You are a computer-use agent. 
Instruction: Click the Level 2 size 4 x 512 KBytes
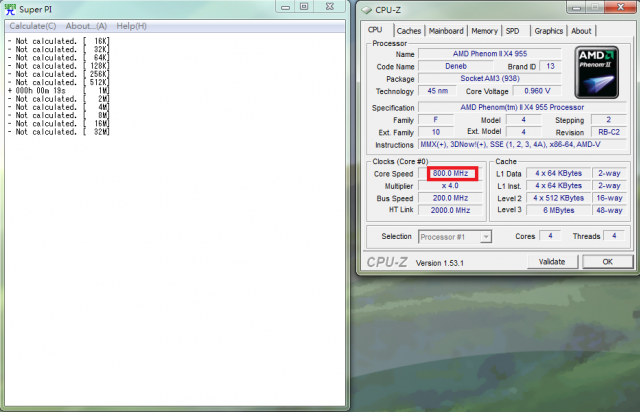tap(558, 198)
